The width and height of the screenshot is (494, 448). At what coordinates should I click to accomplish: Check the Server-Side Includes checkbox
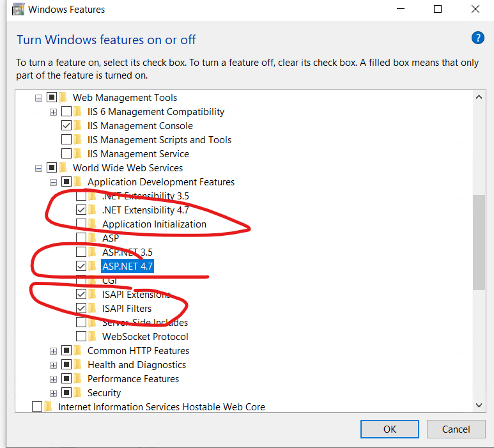point(81,322)
